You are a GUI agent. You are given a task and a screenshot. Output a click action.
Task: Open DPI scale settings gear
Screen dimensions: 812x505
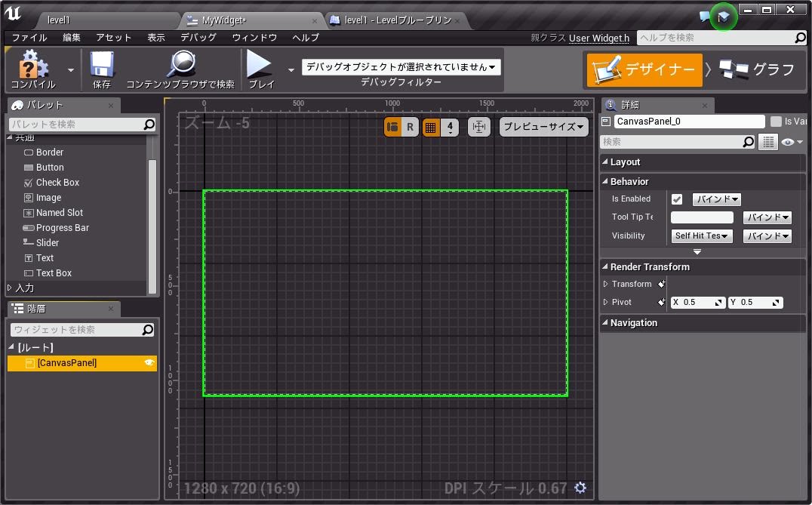(x=580, y=488)
